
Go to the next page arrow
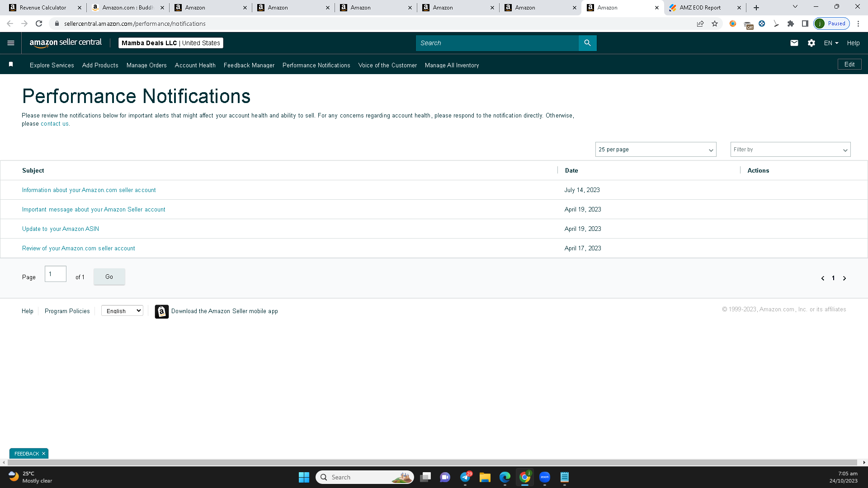coord(844,278)
